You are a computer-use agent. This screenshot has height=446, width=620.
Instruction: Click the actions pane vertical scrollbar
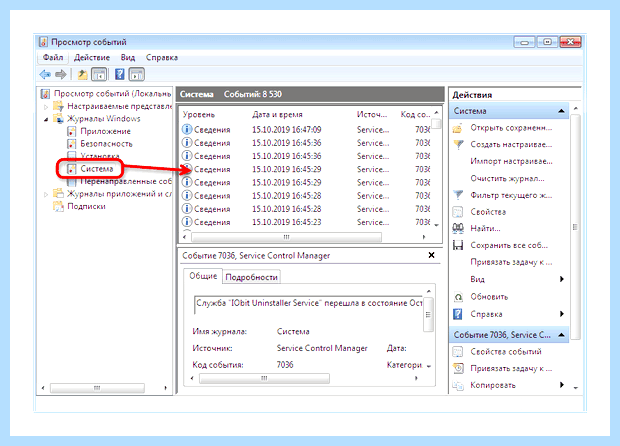tap(575, 227)
